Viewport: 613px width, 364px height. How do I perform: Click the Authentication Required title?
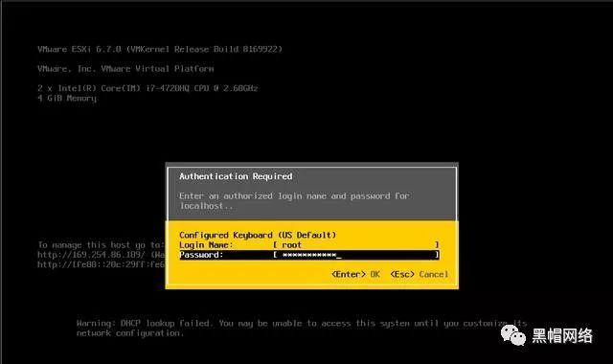point(236,176)
